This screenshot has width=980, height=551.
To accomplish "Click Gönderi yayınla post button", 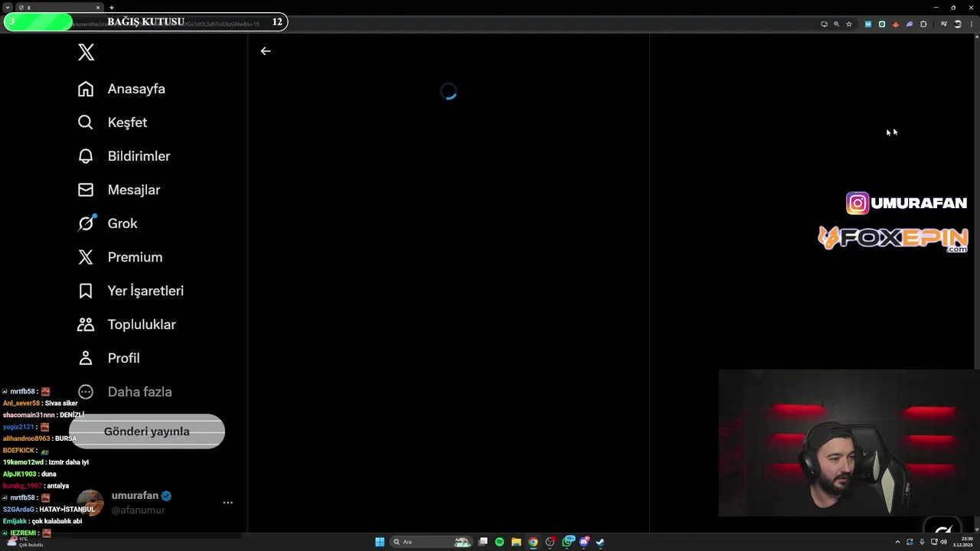I will pos(147,432).
